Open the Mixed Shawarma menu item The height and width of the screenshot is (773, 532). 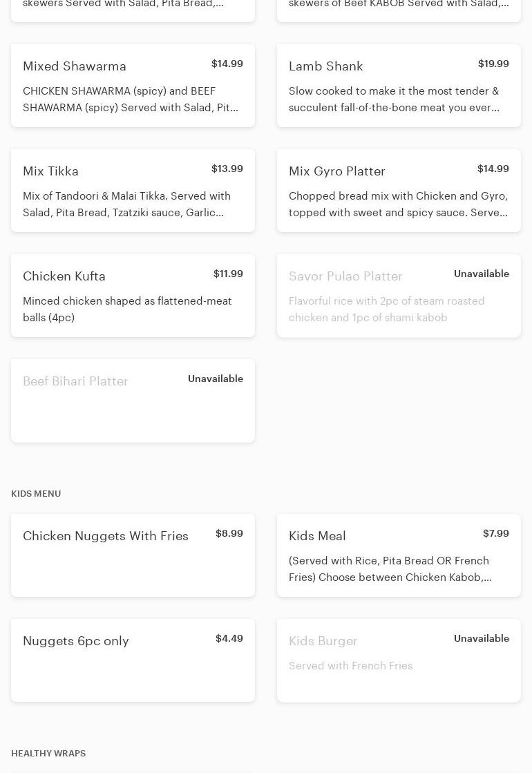click(x=133, y=86)
